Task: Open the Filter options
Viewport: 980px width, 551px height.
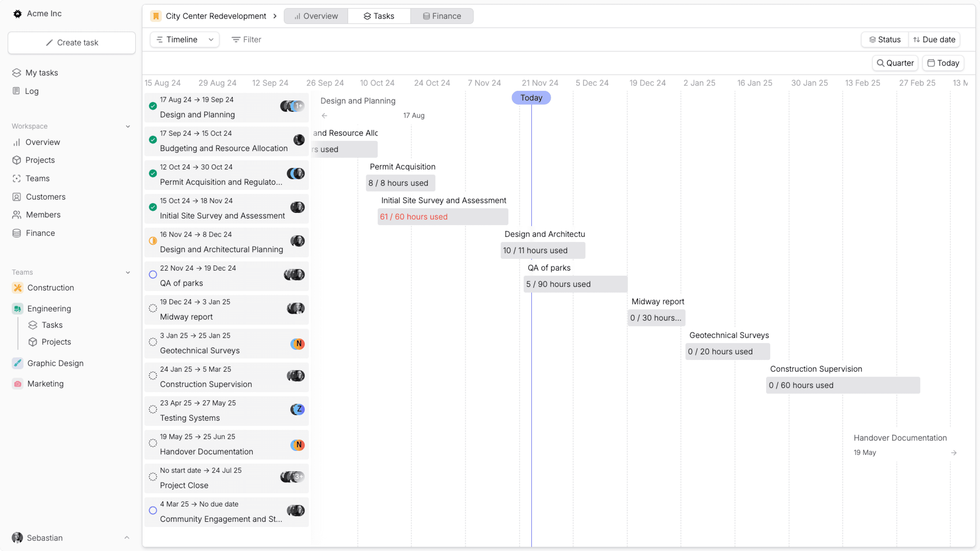Action: pyautogui.click(x=246, y=40)
